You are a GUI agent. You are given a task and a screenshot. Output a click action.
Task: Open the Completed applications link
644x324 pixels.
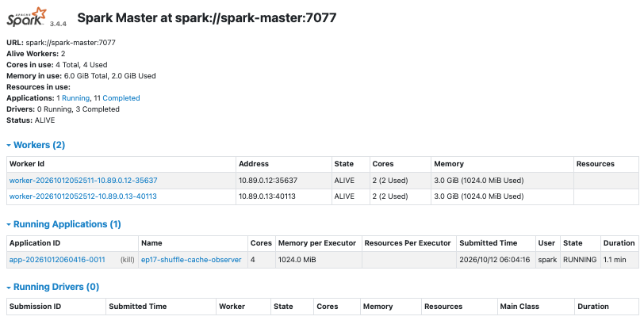point(121,98)
